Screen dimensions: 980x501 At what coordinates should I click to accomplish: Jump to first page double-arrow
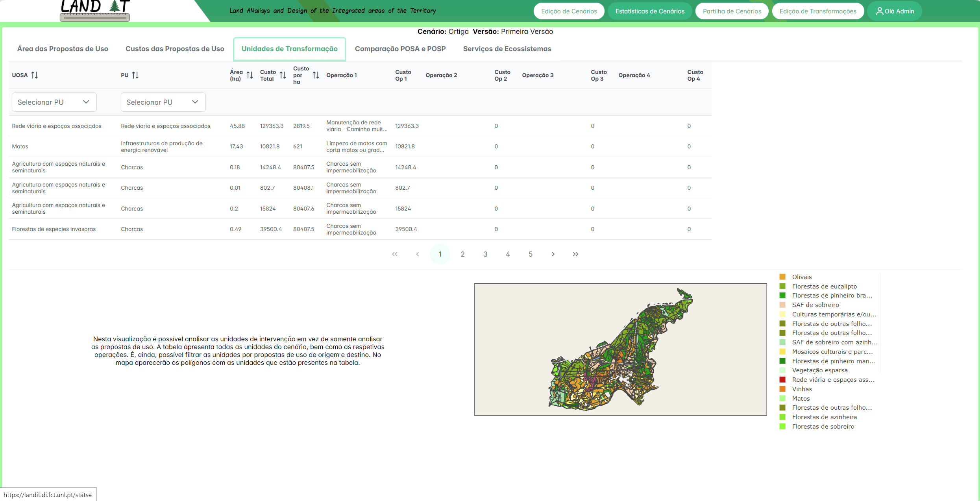point(395,254)
